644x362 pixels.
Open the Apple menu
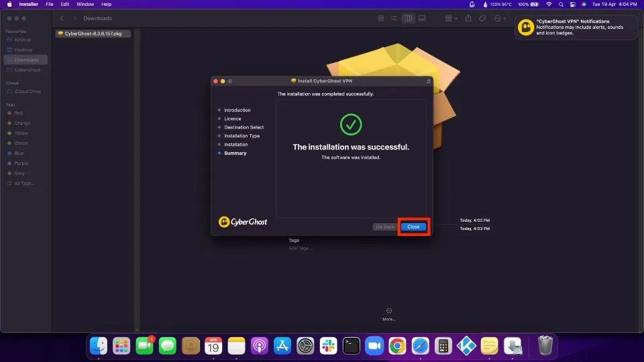pos(9,4)
